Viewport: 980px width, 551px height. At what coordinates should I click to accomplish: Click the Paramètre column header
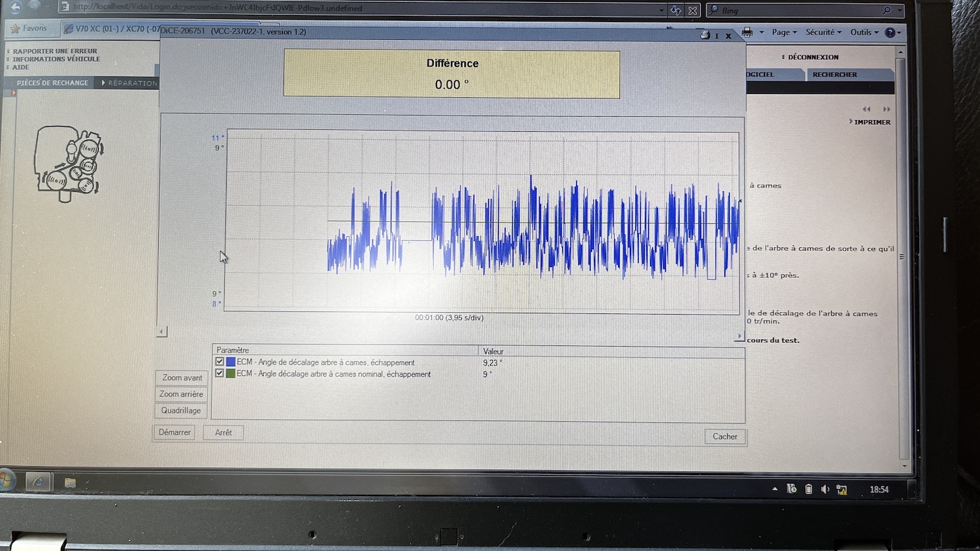[346, 351]
